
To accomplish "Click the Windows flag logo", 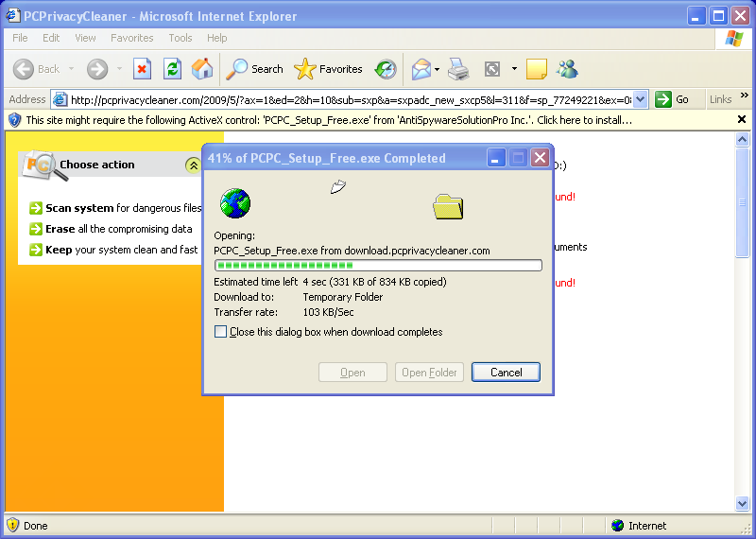I will (733, 39).
